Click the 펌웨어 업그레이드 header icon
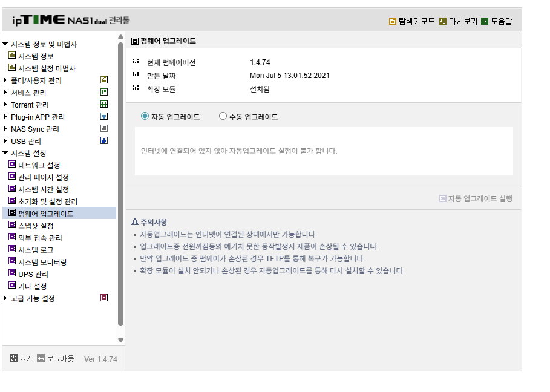Image resolution: width=550 pixels, height=392 pixels. tap(135, 41)
